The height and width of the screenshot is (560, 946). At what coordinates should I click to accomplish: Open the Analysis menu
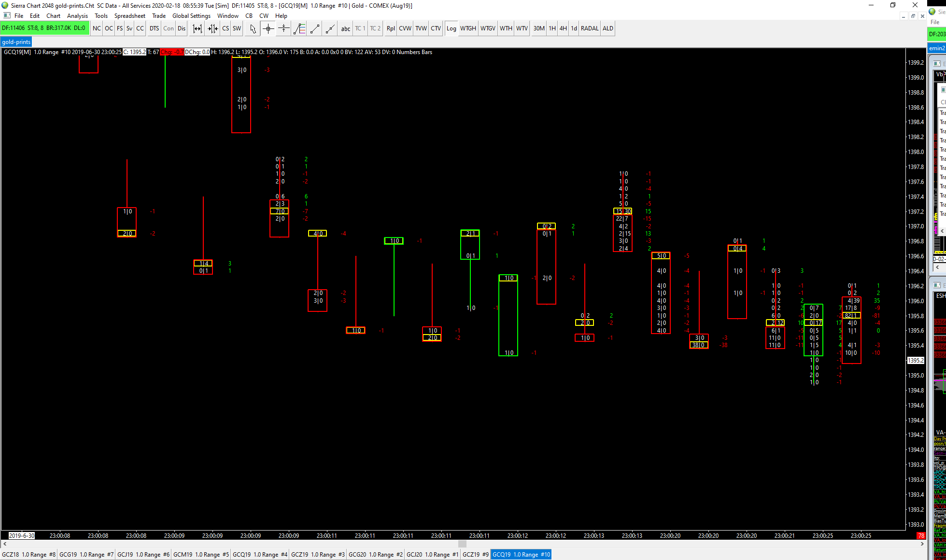coord(77,16)
